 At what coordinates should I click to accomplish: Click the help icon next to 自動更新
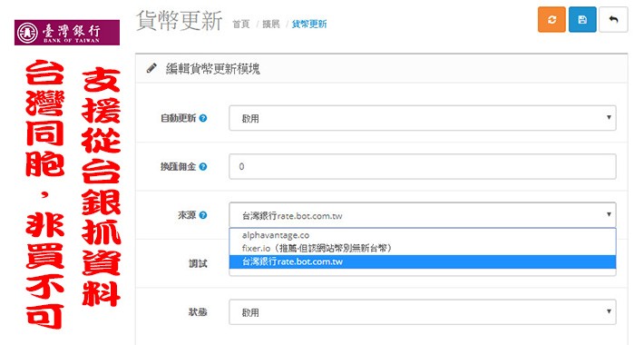coord(203,118)
